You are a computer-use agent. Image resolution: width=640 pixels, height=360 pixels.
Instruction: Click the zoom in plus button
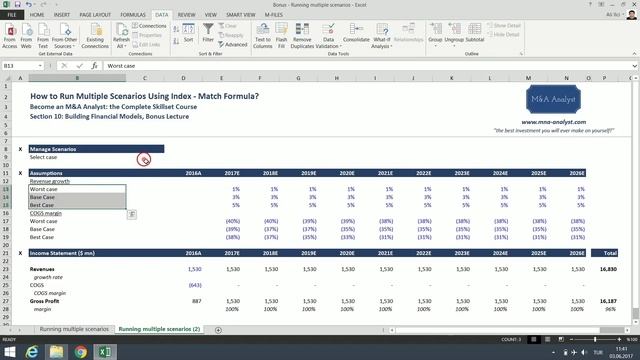pyautogui.click(x=619, y=340)
